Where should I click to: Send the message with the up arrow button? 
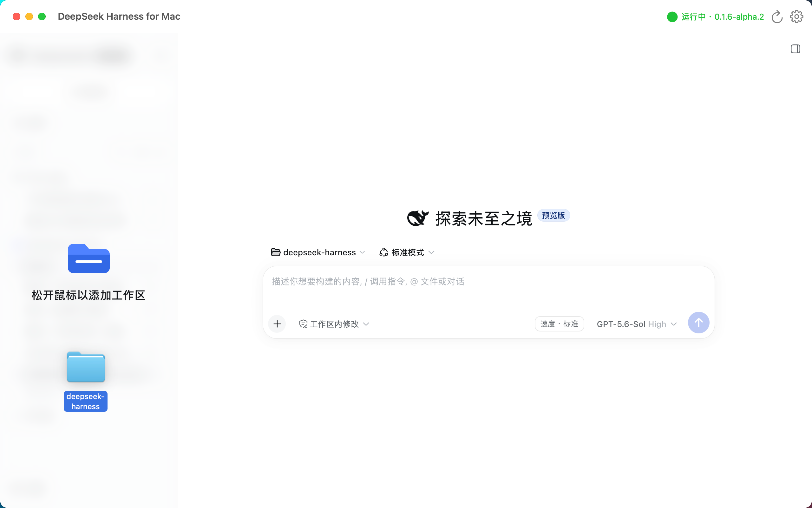tap(698, 323)
